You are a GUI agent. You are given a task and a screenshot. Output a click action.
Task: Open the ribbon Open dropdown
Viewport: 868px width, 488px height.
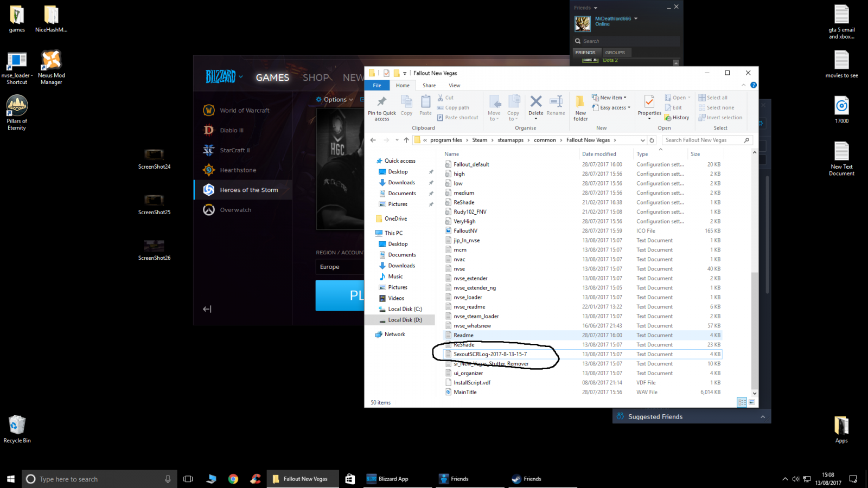(x=678, y=98)
